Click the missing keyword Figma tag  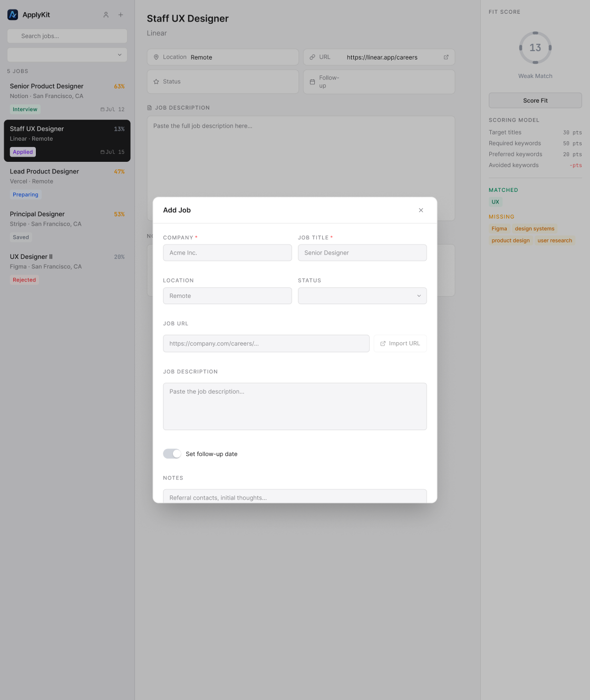(499, 229)
